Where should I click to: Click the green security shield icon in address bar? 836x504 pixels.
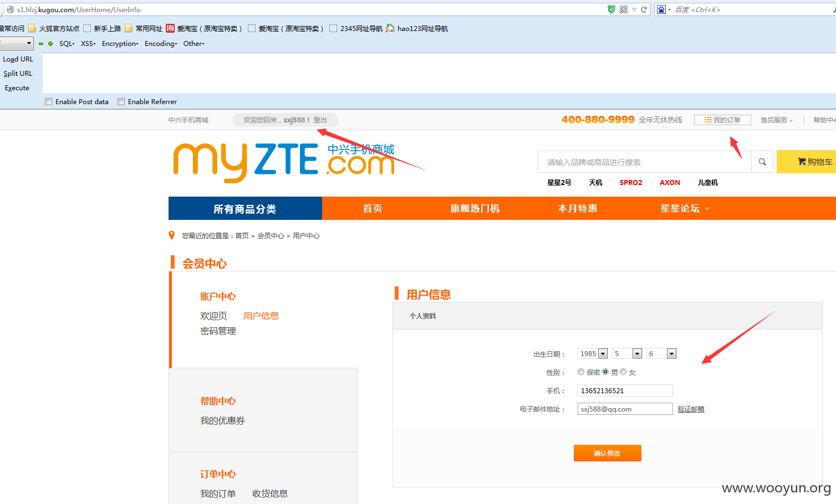click(611, 9)
